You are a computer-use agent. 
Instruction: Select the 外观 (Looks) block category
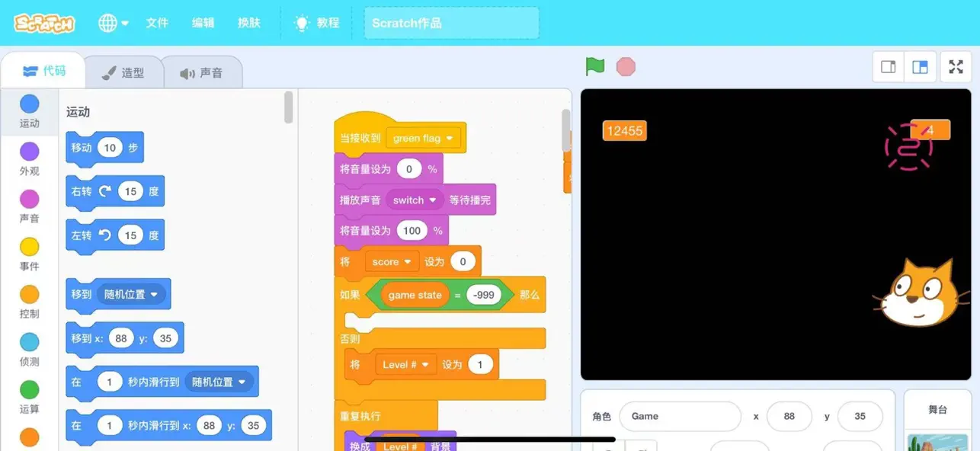[29, 160]
